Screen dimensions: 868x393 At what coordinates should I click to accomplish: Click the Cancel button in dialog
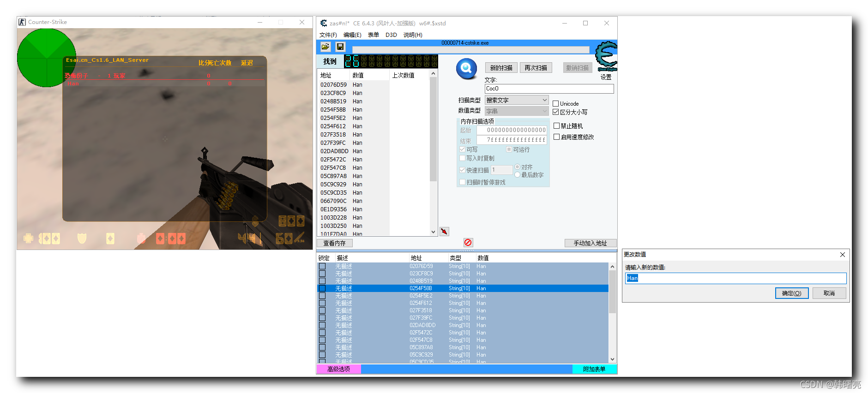coord(829,293)
